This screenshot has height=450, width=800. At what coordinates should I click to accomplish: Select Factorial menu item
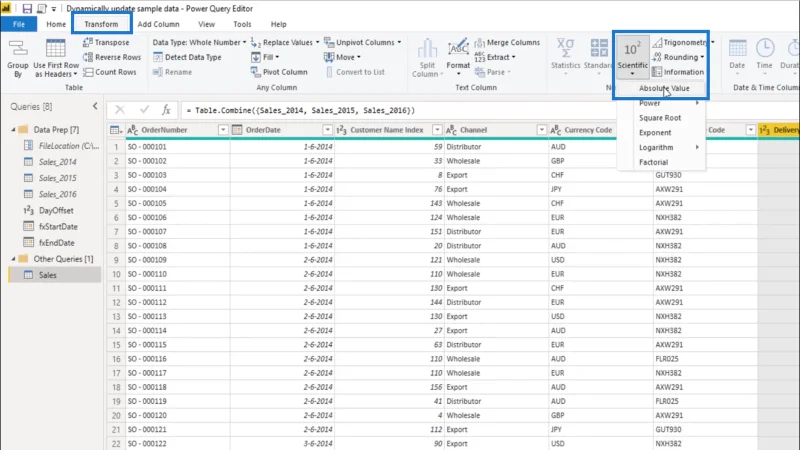click(661, 162)
